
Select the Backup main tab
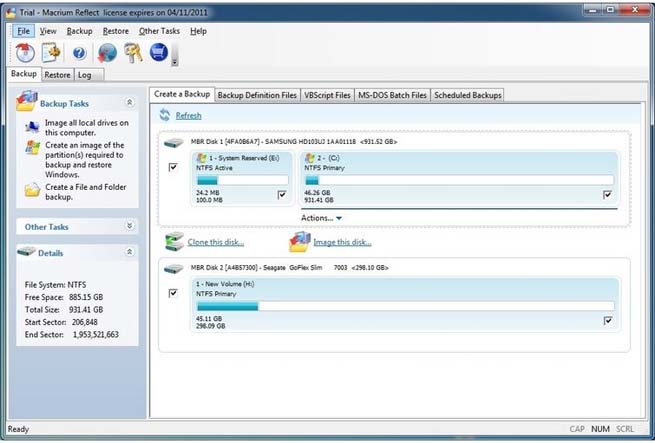point(24,74)
